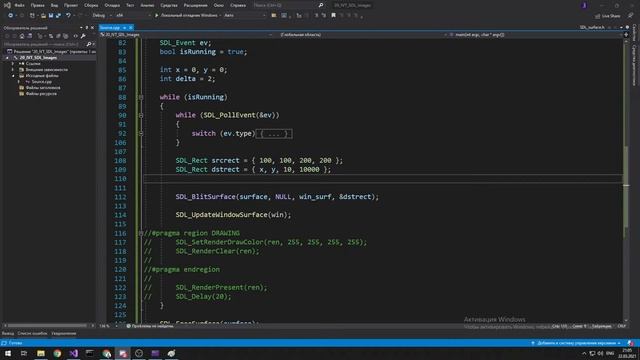Open the Справка menu
640x360 pixels.
click(x=238, y=5)
